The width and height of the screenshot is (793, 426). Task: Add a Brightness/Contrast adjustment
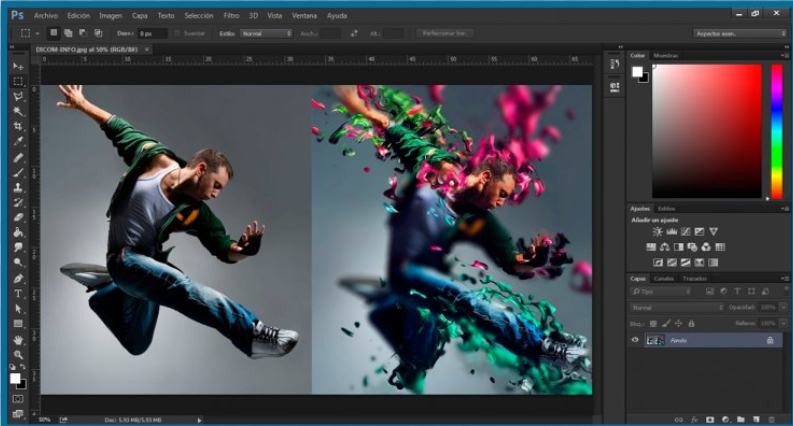click(x=658, y=232)
